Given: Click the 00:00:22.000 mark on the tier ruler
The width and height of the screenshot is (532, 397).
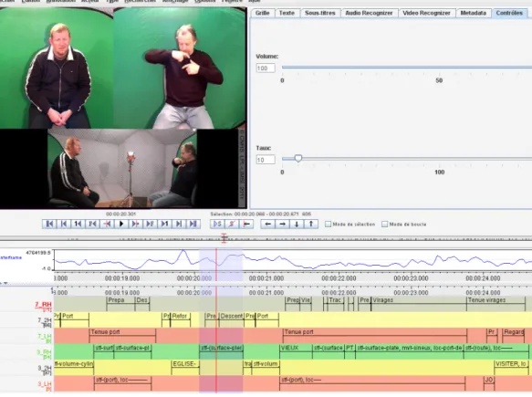Looking at the screenshot, I should tap(339, 292).
